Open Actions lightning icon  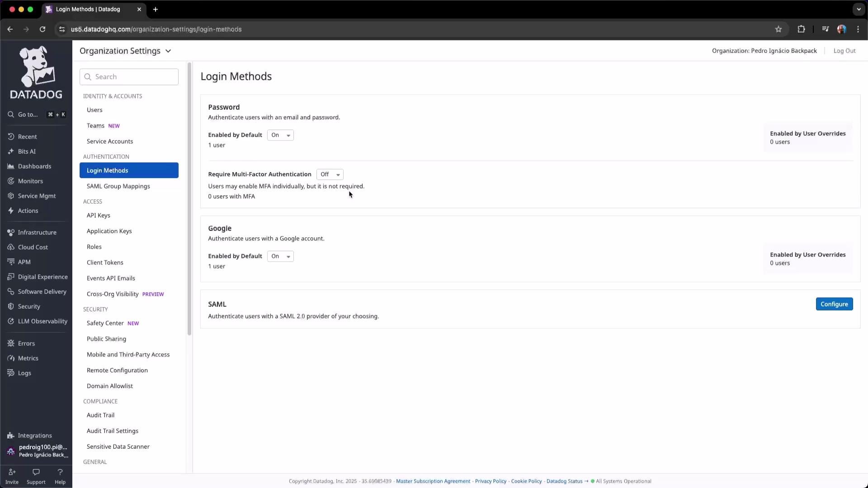pyautogui.click(x=11, y=211)
